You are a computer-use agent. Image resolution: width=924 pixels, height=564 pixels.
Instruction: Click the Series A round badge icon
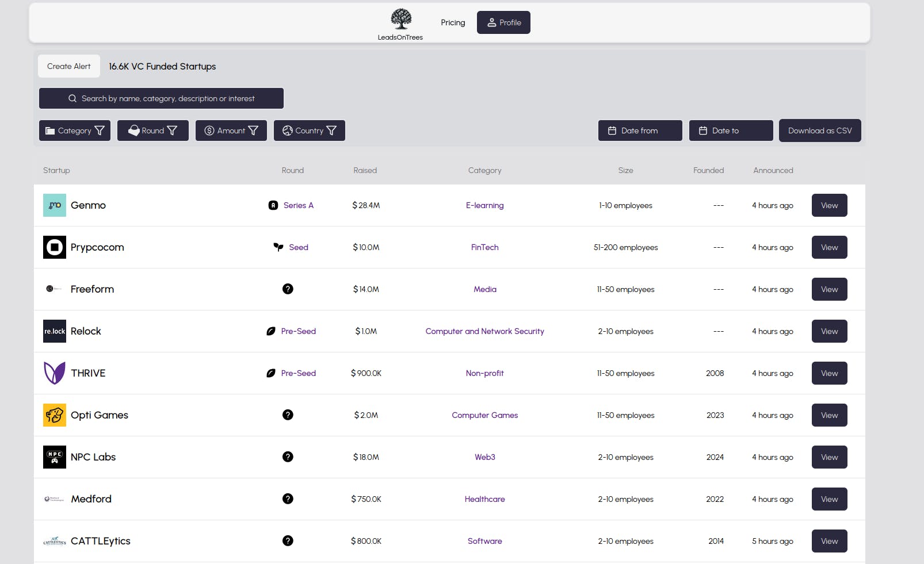coord(273,205)
